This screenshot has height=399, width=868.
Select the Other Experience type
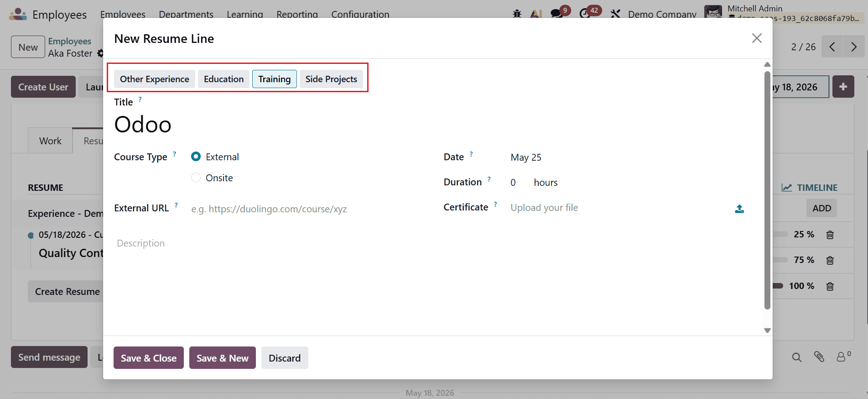pyautogui.click(x=155, y=79)
